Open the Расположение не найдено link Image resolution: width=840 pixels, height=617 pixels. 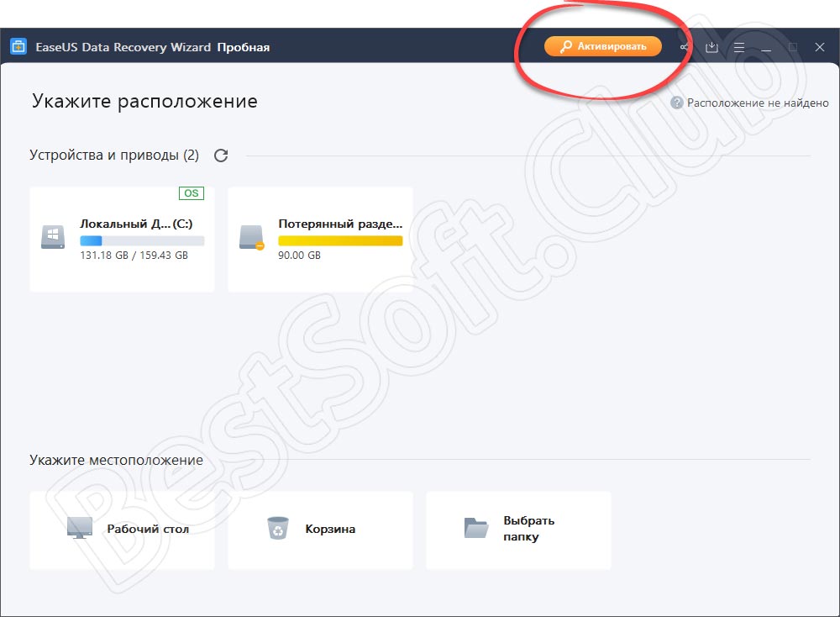pos(747,103)
